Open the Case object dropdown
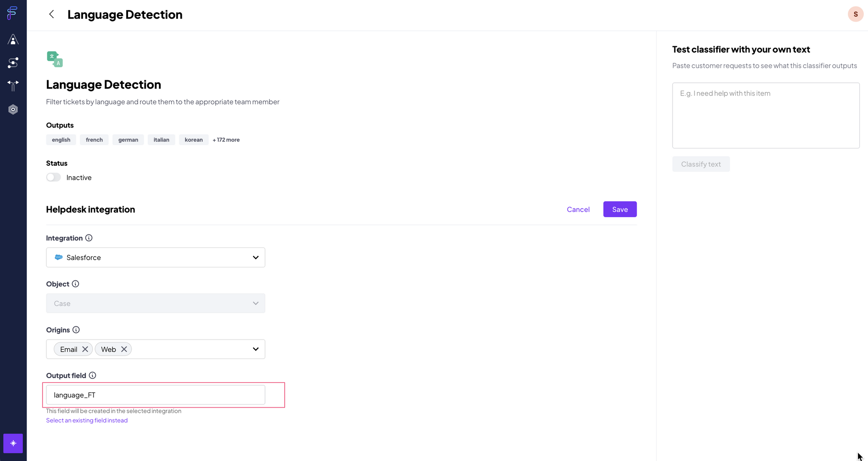The image size is (868, 461). (x=155, y=303)
